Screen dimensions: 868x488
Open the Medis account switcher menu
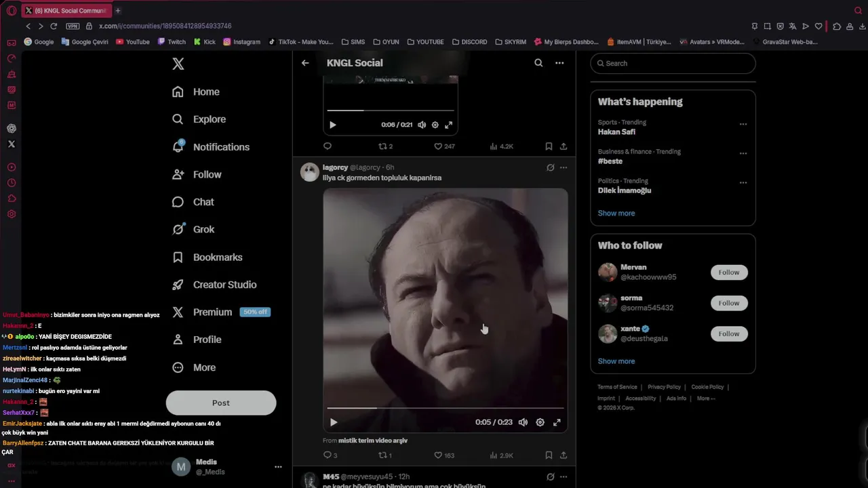coord(226,467)
